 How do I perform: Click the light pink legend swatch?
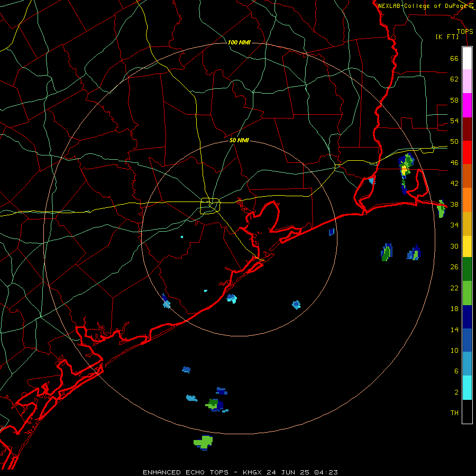467,81
